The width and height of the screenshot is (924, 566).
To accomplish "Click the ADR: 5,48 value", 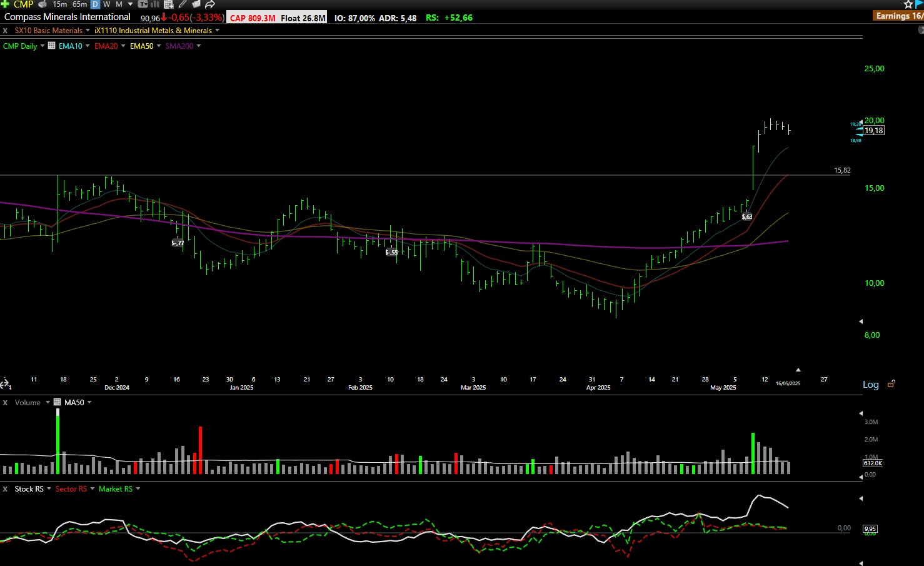I will [398, 18].
